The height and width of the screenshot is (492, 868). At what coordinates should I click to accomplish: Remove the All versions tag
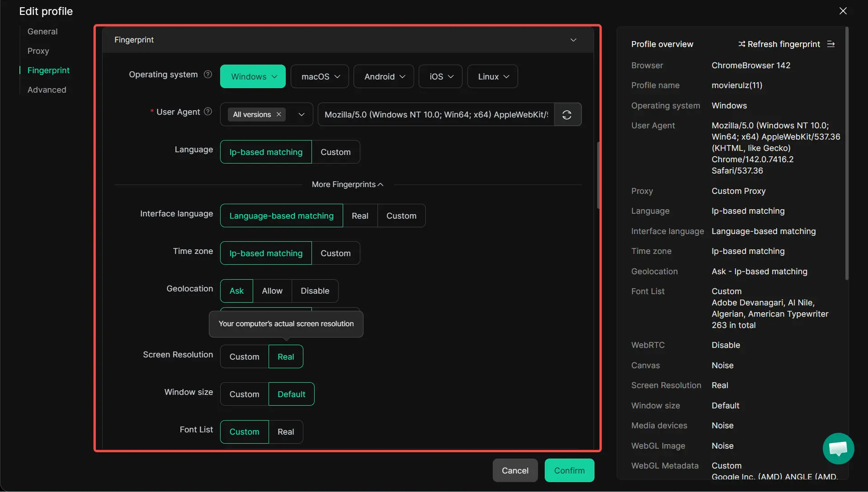pos(279,115)
